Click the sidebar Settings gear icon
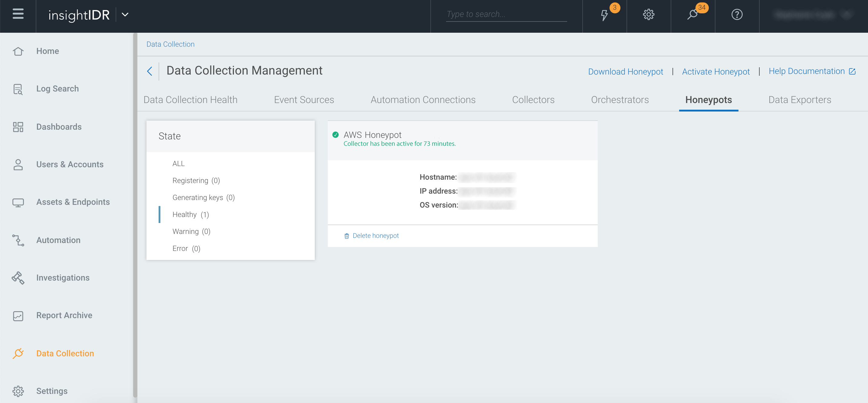The height and width of the screenshot is (403, 868). [x=18, y=391]
